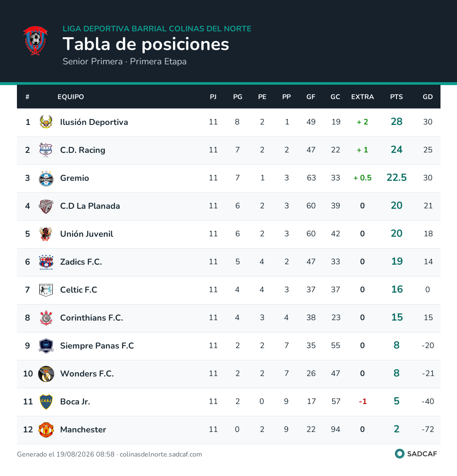Screen dimensions: 457x476
Task: Click Siempre Panas F.C team name
Action: pyautogui.click(x=97, y=346)
